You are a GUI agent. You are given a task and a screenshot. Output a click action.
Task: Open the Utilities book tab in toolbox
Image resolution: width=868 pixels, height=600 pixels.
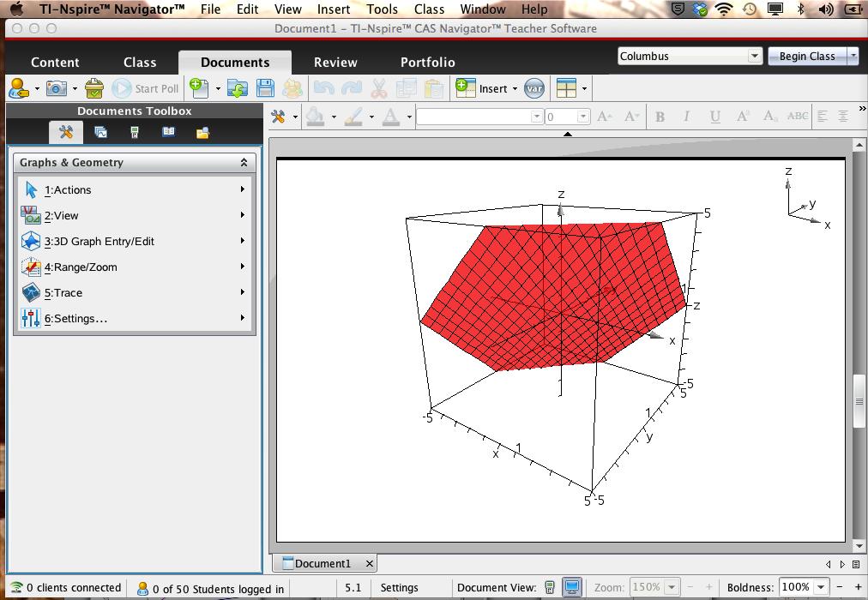click(x=169, y=133)
